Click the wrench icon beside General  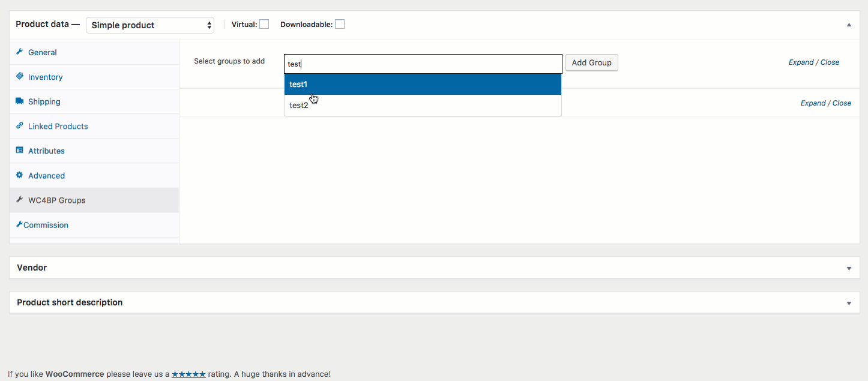[x=20, y=52]
